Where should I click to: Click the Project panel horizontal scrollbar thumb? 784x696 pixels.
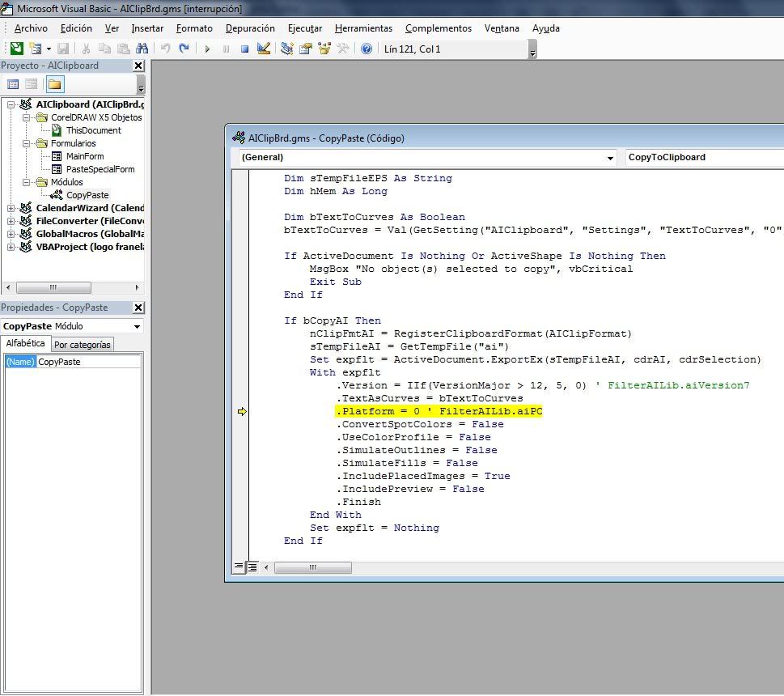pyautogui.click(x=53, y=287)
